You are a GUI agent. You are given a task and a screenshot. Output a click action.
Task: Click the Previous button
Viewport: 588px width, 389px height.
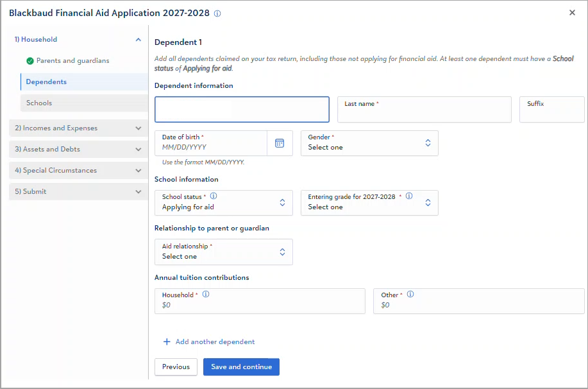pos(176,367)
